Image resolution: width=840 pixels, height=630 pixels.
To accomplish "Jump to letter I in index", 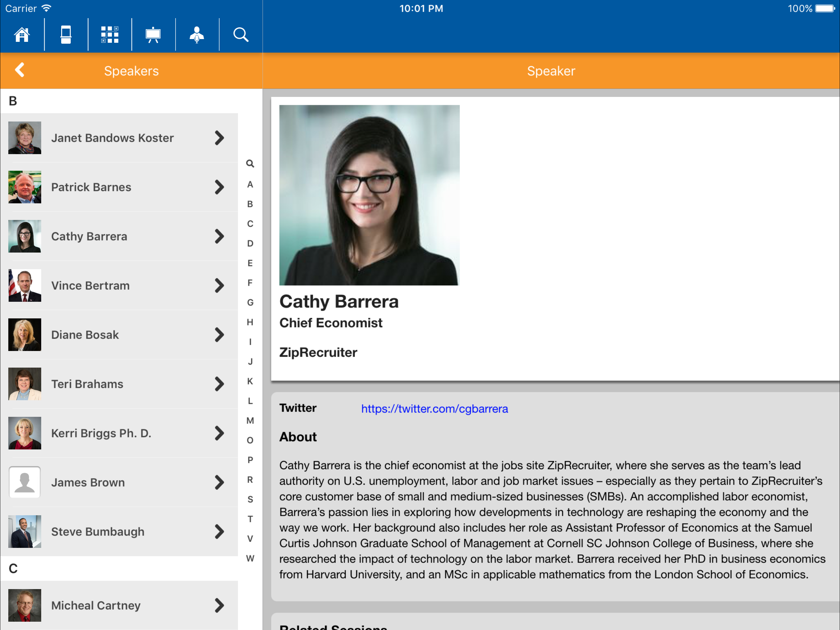I will 250,342.
